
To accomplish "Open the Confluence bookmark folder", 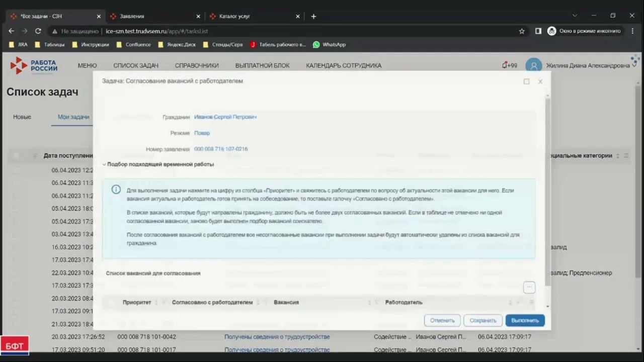I will point(133,45).
